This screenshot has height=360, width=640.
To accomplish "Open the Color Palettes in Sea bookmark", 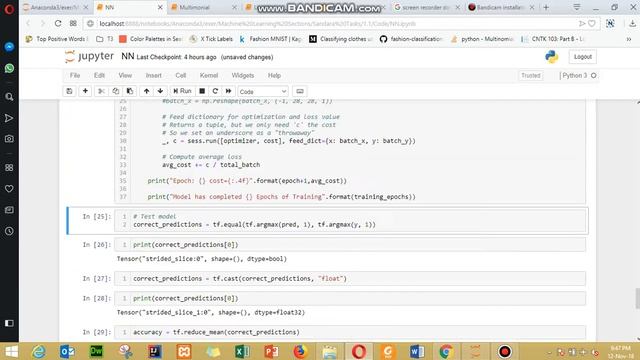I will (151, 39).
